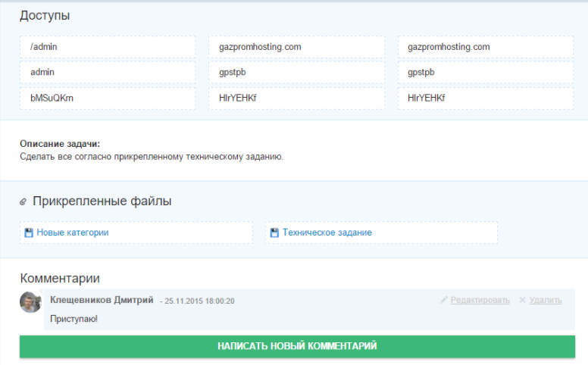Click the comment timestamp 25.11.2015 18:00:20
The height and width of the screenshot is (365, 588).
[199, 301]
